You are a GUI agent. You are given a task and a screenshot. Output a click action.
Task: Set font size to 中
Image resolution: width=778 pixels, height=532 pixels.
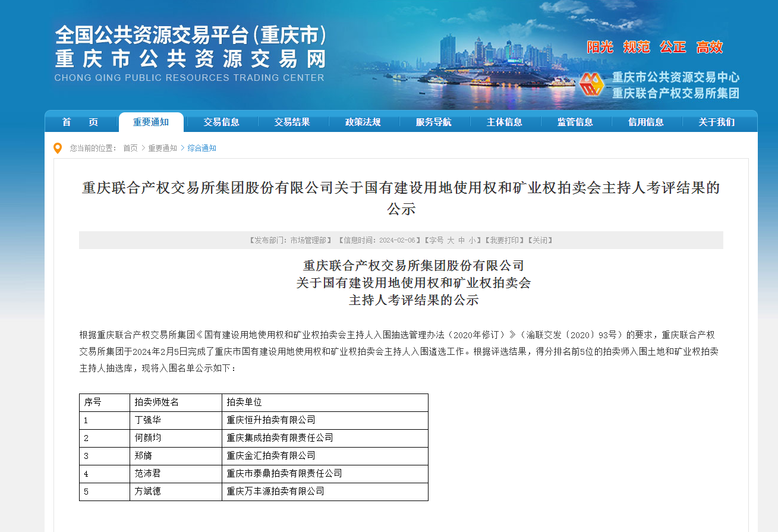tap(461, 241)
